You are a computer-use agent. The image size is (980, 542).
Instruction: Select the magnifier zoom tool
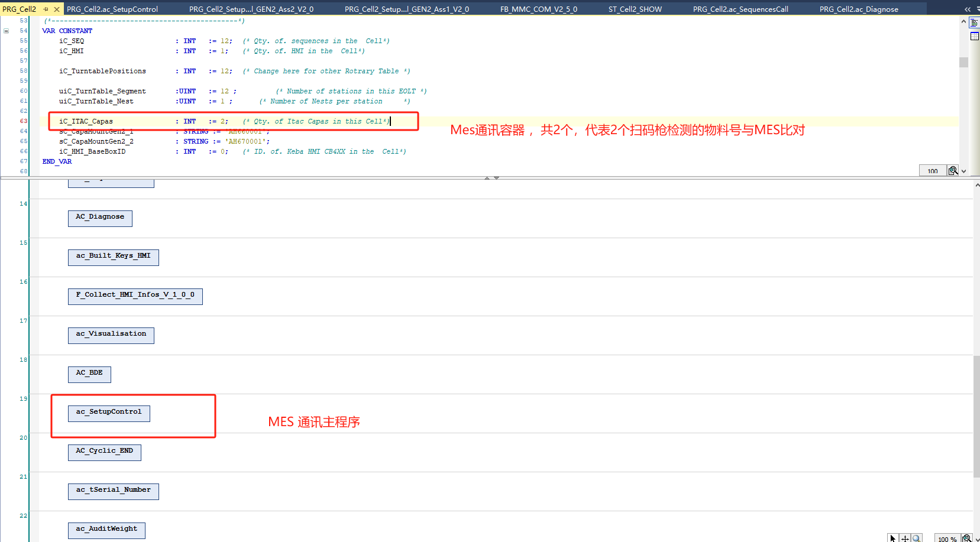[916, 538]
